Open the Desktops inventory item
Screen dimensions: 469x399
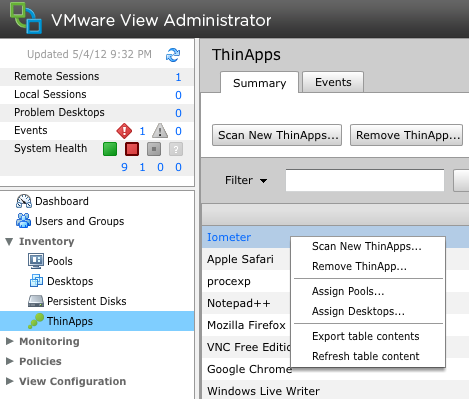pos(70,281)
